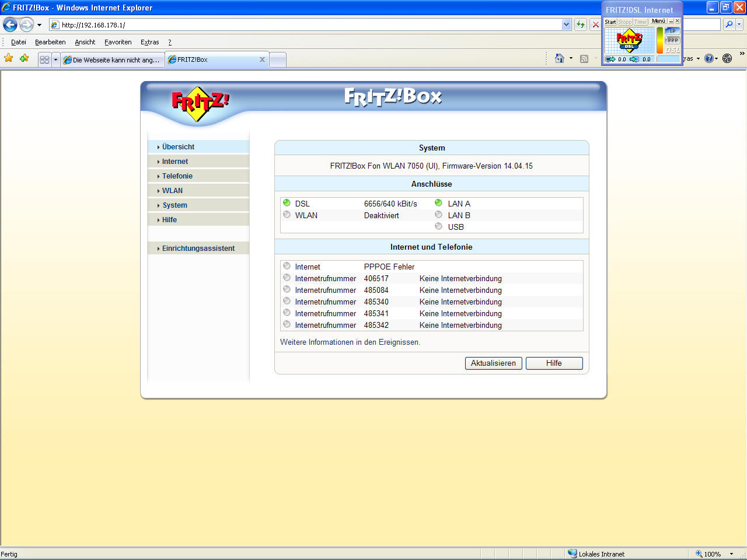Click the gray WLAN status indicator

click(287, 215)
